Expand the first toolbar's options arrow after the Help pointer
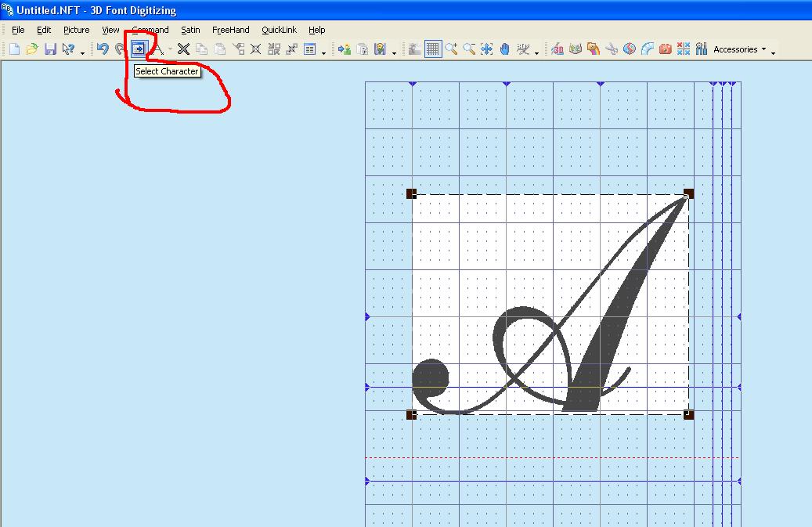Screen dimensions: 812x527 point(83,52)
